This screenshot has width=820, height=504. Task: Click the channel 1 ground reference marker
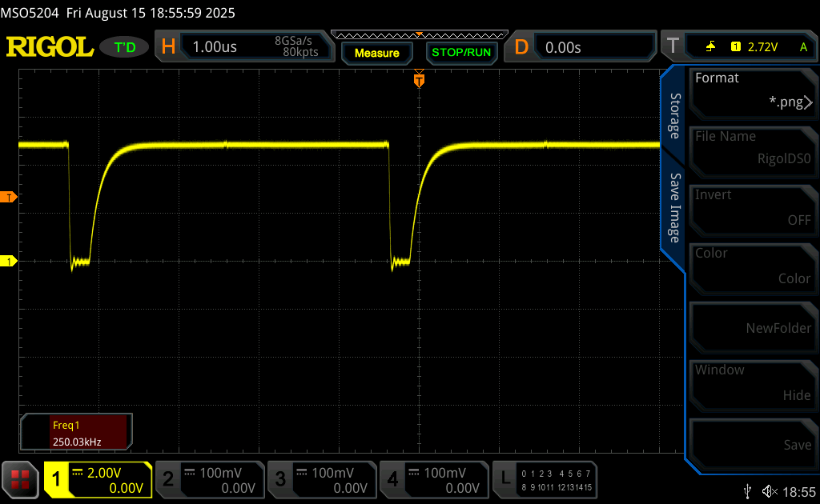click(10, 262)
